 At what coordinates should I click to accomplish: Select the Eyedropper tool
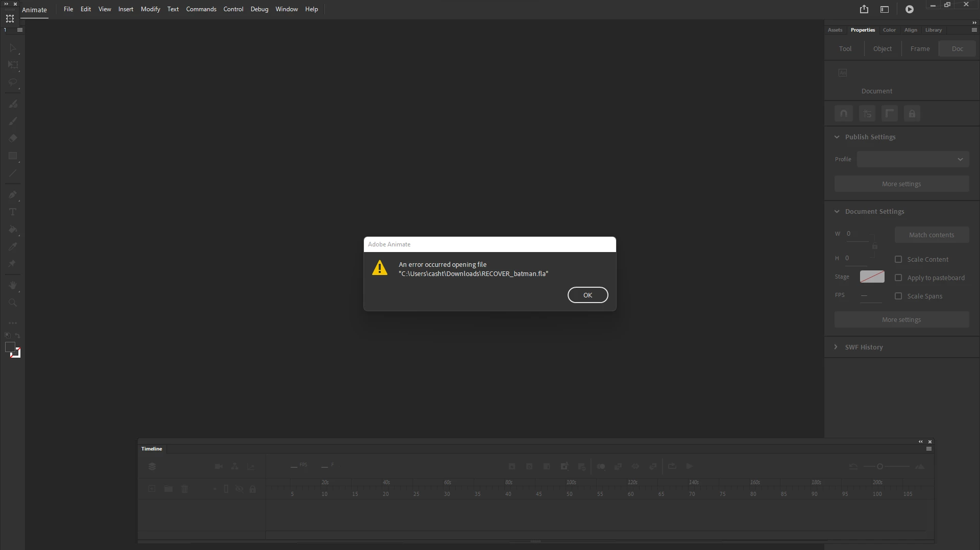point(13,246)
